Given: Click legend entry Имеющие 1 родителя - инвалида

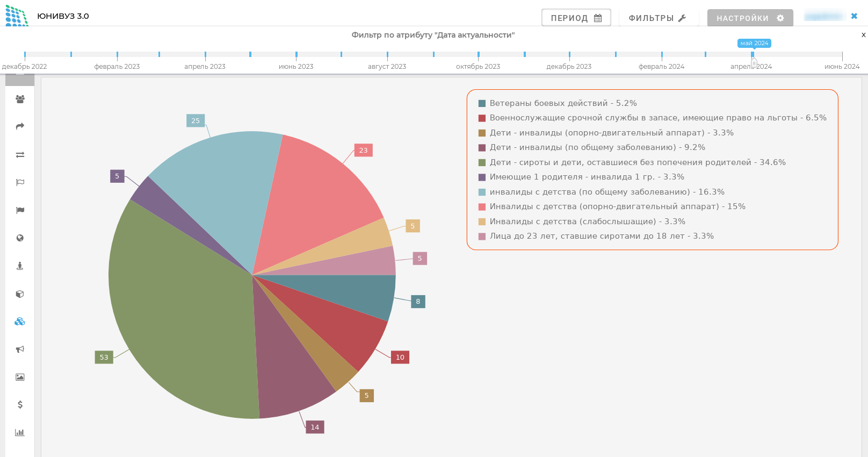Looking at the screenshot, I should pyautogui.click(x=581, y=177).
